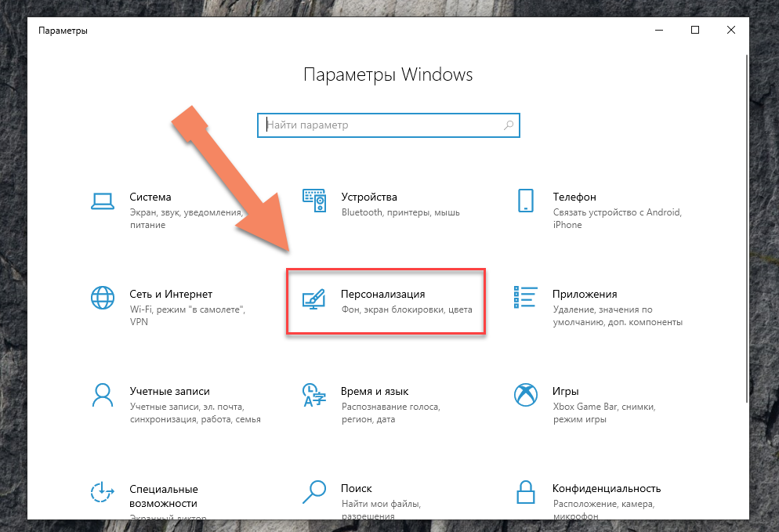Click 'Экран, звук, уведомления, питание' description
The width and height of the screenshot is (779, 532).
187,219
